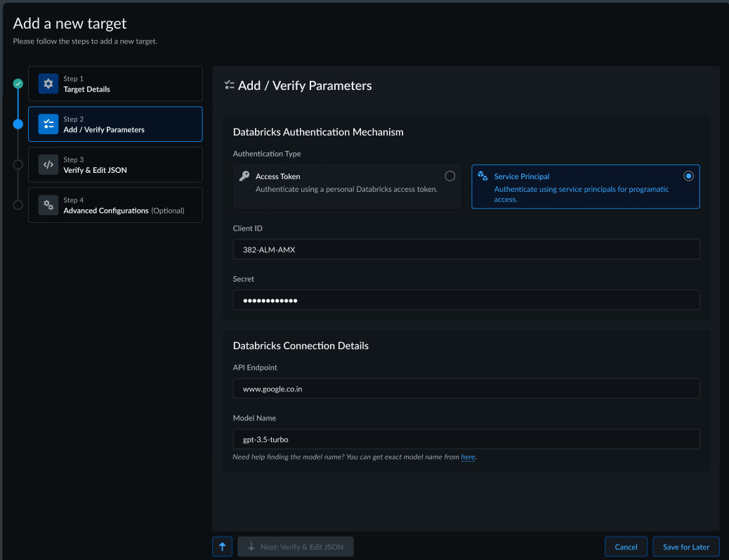
Task: Select the Service Principal radio button
Action: (688, 176)
